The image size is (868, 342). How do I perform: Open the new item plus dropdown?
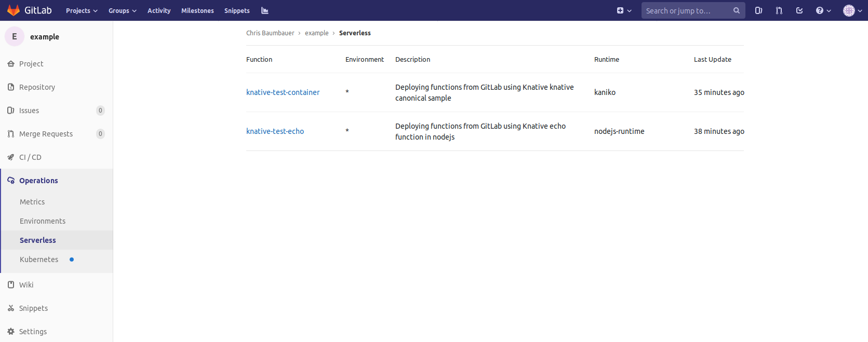tap(624, 10)
